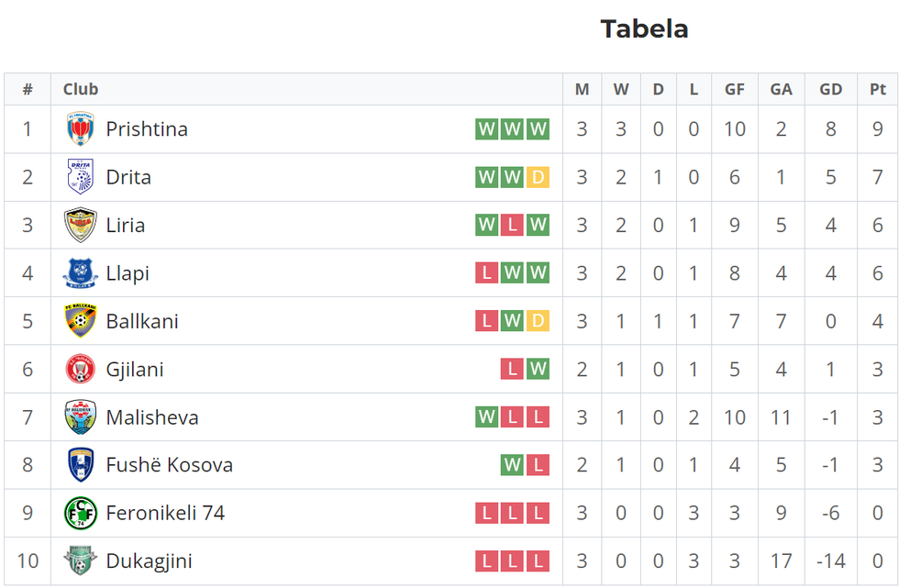The width and height of the screenshot is (899, 588).
Task: Click the Tabela heading
Action: [644, 28]
